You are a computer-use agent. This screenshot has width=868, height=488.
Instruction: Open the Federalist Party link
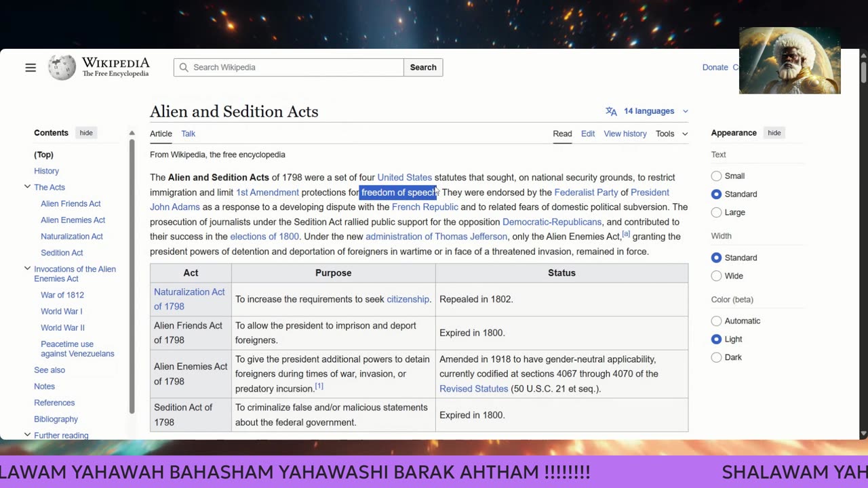click(x=586, y=192)
